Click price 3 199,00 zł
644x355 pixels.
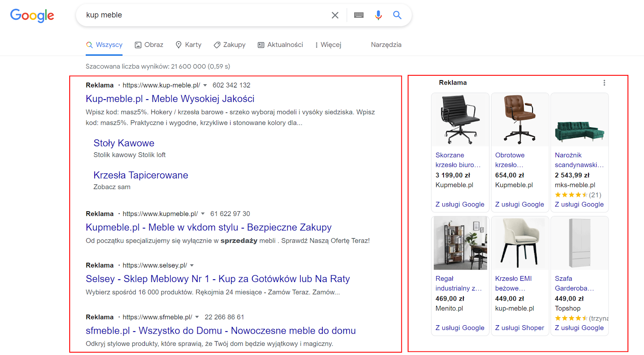[453, 175]
